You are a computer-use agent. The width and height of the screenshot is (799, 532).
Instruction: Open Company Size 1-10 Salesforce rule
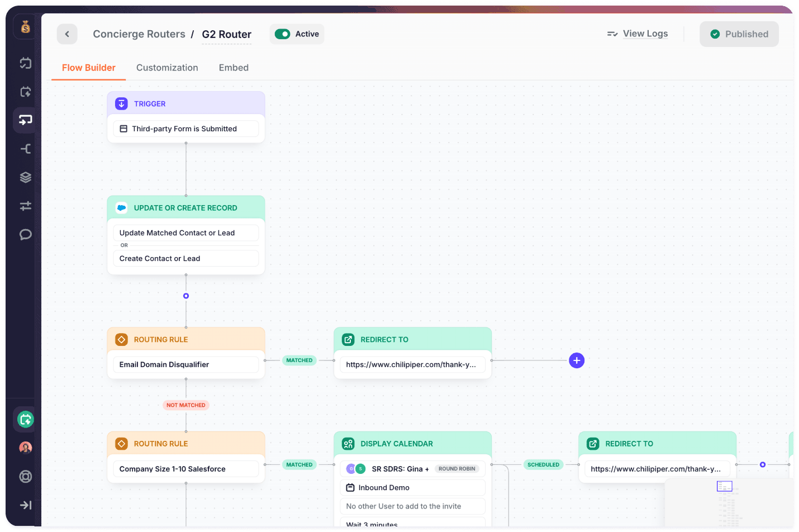coord(186,469)
